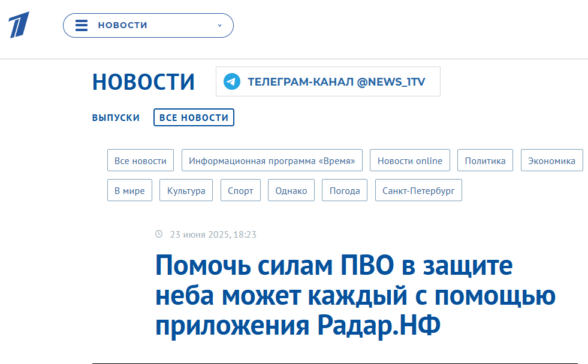This screenshot has width=588, height=364.
Task: Open the Новости online category
Action: click(x=410, y=160)
